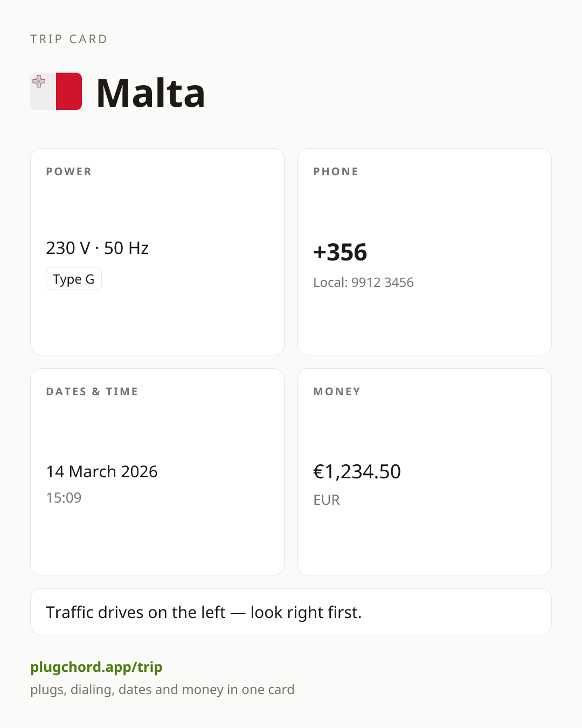The width and height of the screenshot is (582, 728).
Task: Click the POWER card header
Action: [69, 171]
